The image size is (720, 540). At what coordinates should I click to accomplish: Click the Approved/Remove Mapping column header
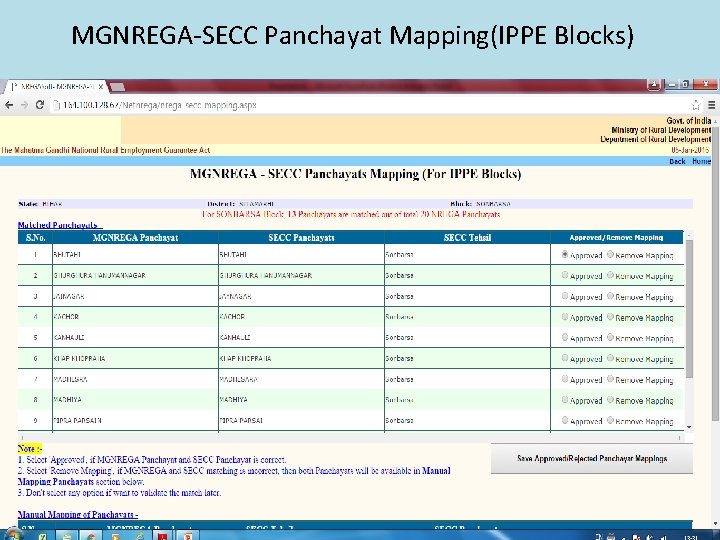(617, 237)
